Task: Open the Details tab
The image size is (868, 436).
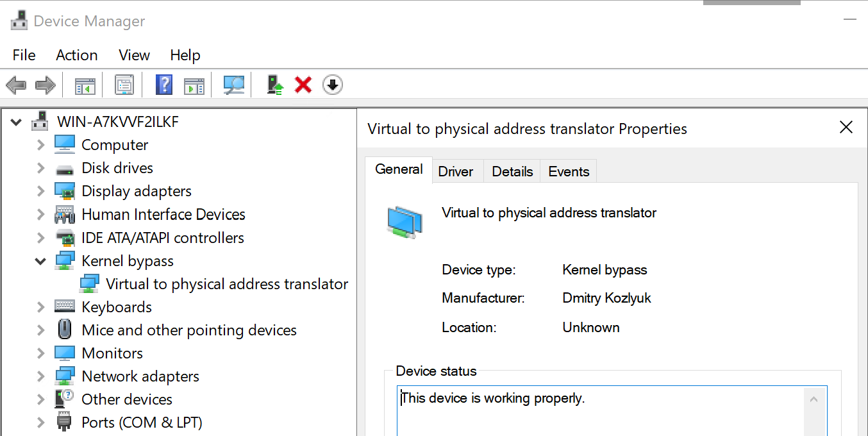Action: tap(512, 171)
